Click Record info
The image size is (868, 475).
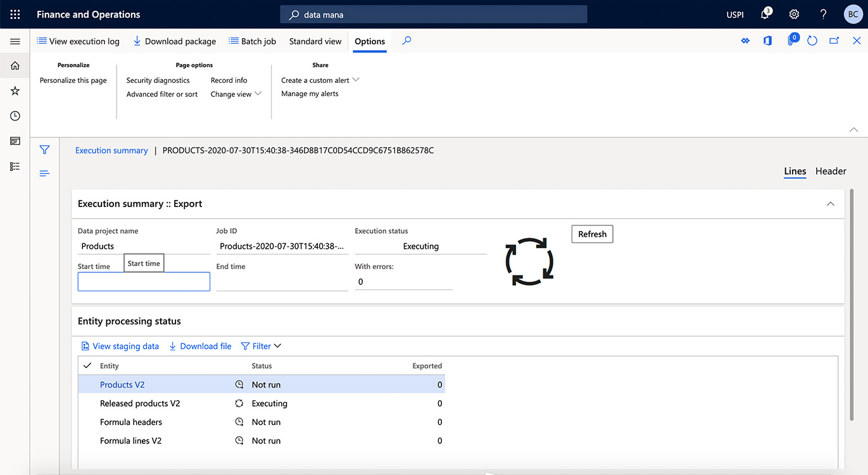point(229,80)
